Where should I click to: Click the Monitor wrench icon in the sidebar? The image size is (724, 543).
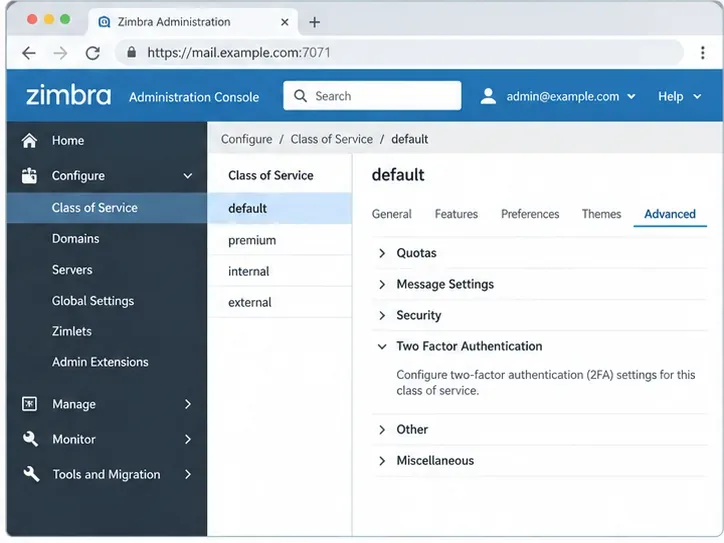[30, 439]
